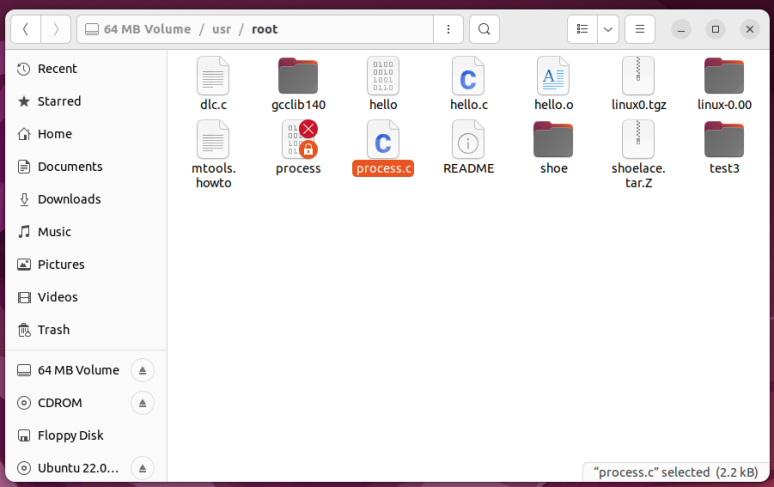Eject the Ubuntu 22.0... disc
Image resolution: width=774 pixels, height=487 pixels.
pyautogui.click(x=143, y=468)
